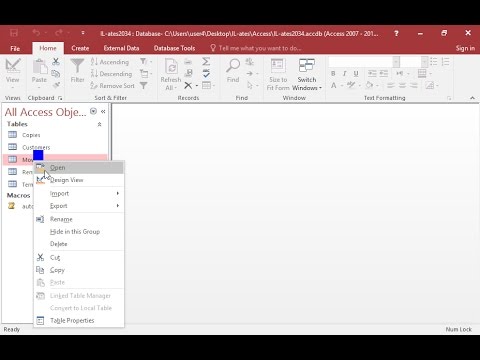This screenshot has width=480, height=360.
Task: Click the Sign in link
Action: click(465, 48)
